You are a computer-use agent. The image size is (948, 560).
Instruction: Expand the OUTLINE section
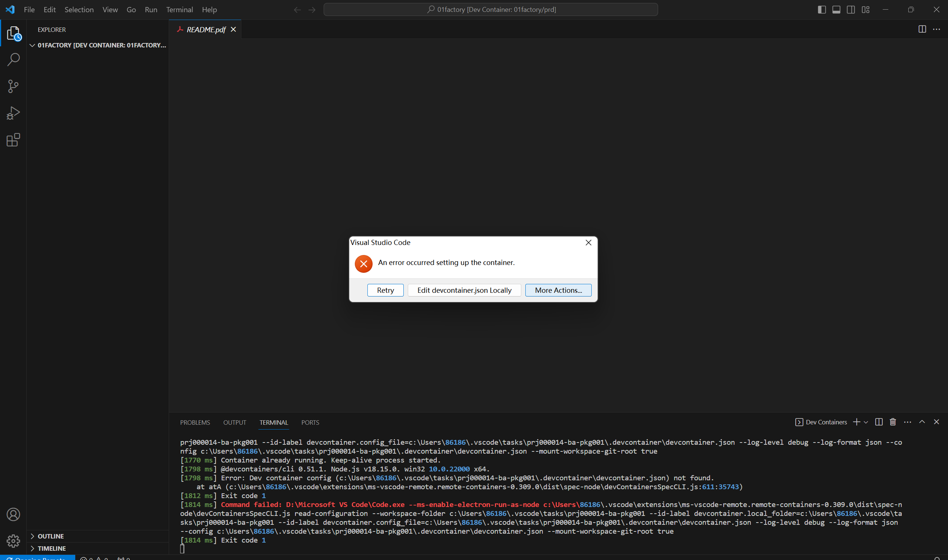point(98,536)
